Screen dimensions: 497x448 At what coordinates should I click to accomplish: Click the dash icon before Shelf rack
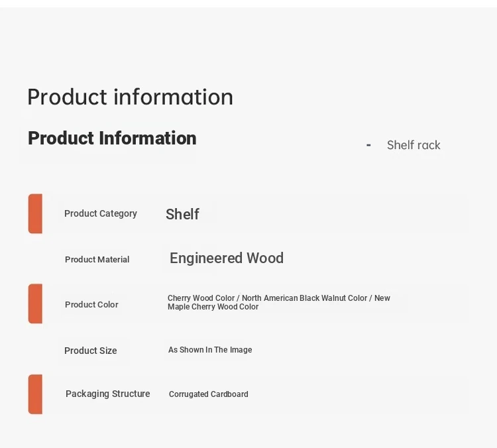[x=368, y=146]
